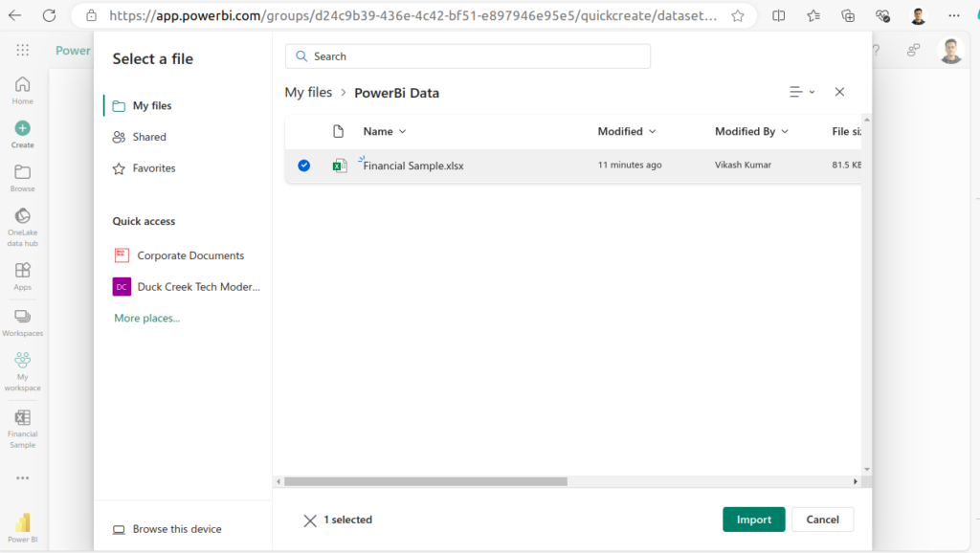980x553 pixels.
Task: Open the Modified column dropdown
Action: tap(652, 132)
